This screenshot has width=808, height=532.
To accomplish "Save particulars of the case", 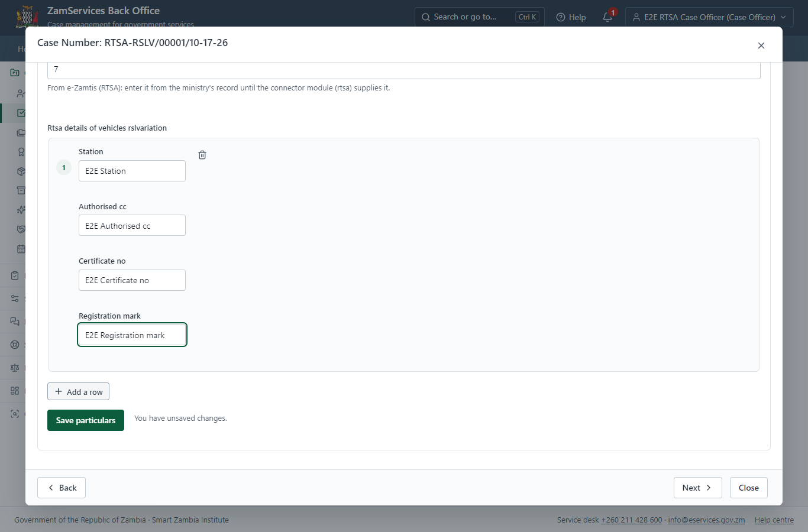I will point(86,420).
